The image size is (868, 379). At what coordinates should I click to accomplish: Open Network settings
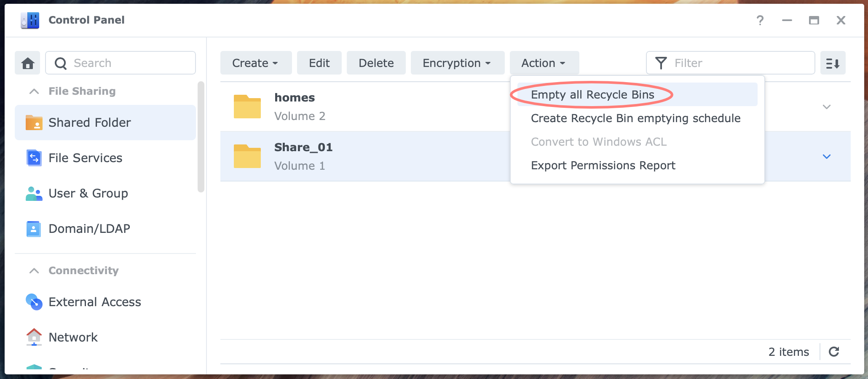pyautogui.click(x=73, y=337)
